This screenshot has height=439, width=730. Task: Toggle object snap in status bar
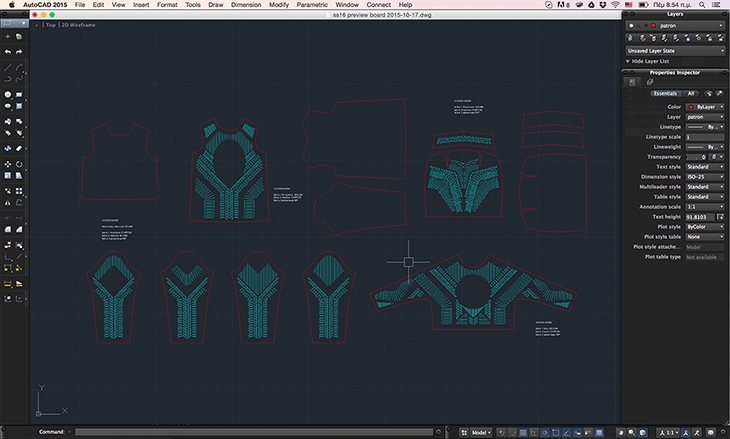click(555, 432)
